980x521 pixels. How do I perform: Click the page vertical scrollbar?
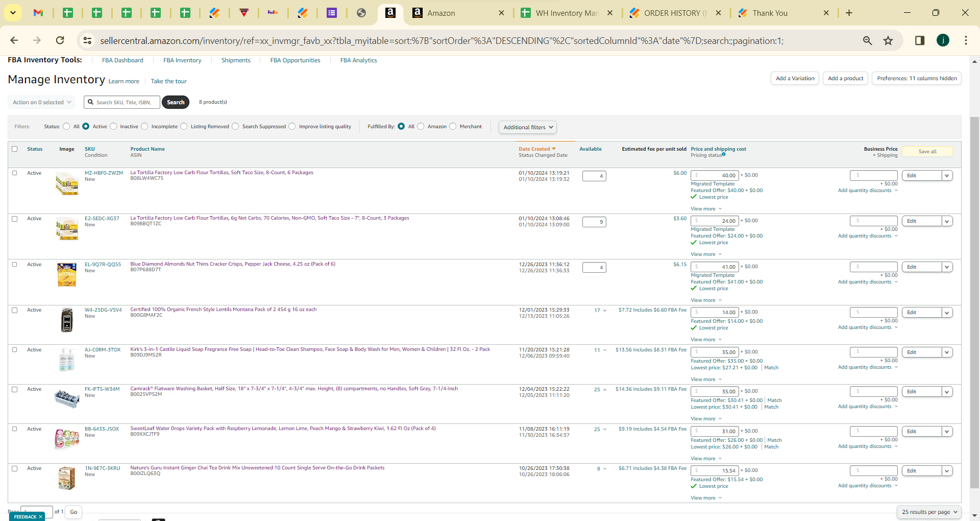[x=974, y=301]
